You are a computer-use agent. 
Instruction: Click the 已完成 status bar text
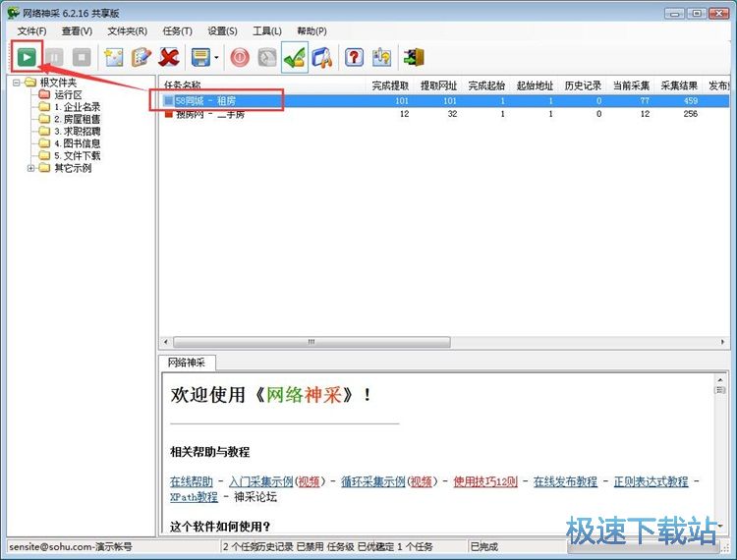click(483, 547)
